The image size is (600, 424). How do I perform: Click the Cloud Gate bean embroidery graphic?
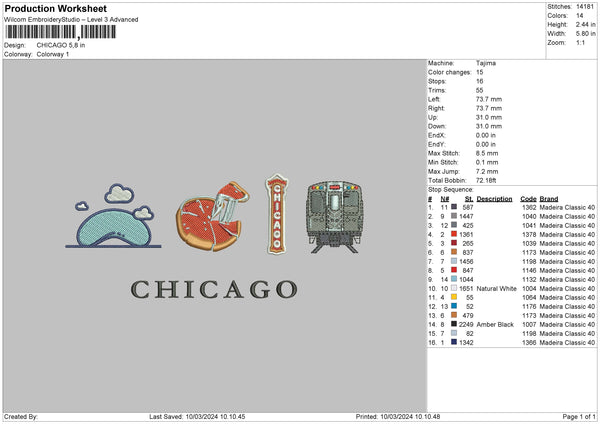pyautogui.click(x=113, y=216)
